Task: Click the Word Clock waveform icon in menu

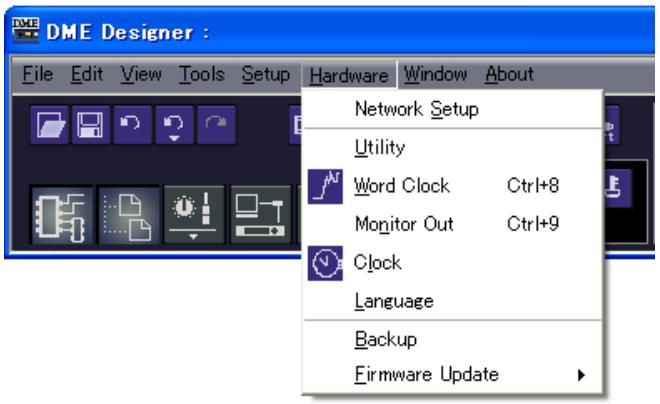Action: pos(325,186)
